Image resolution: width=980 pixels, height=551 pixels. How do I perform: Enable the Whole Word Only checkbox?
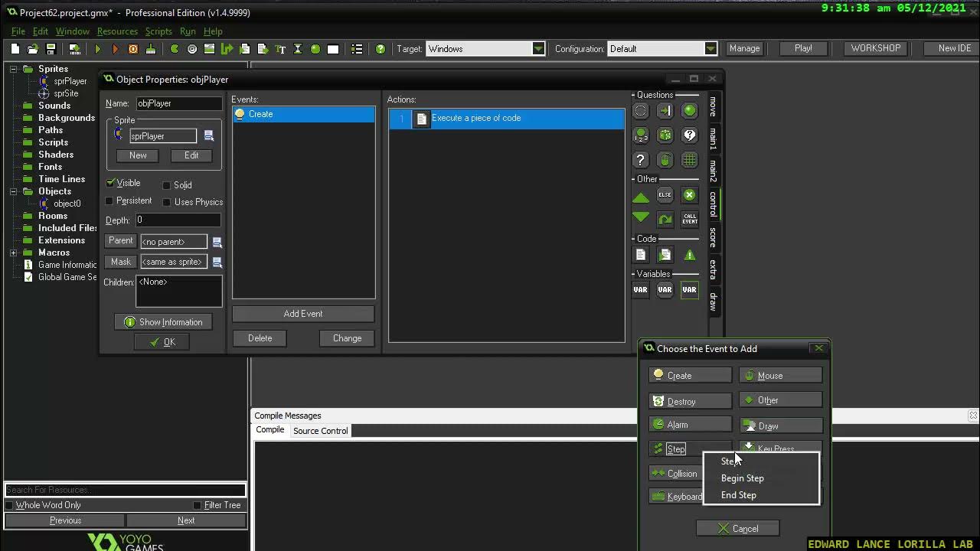(9, 505)
